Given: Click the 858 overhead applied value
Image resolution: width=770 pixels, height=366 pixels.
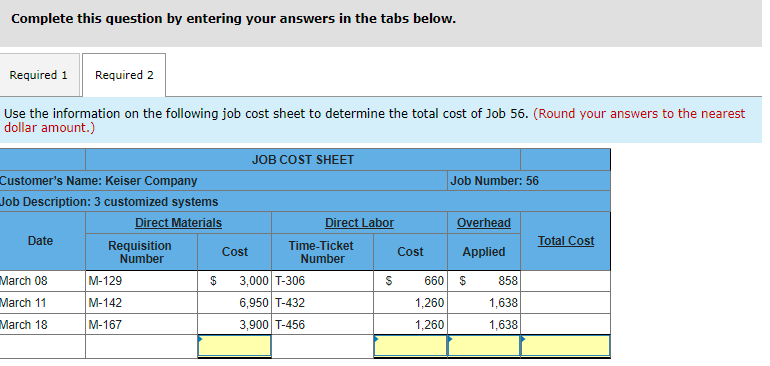Looking at the screenshot, I should click(508, 281).
